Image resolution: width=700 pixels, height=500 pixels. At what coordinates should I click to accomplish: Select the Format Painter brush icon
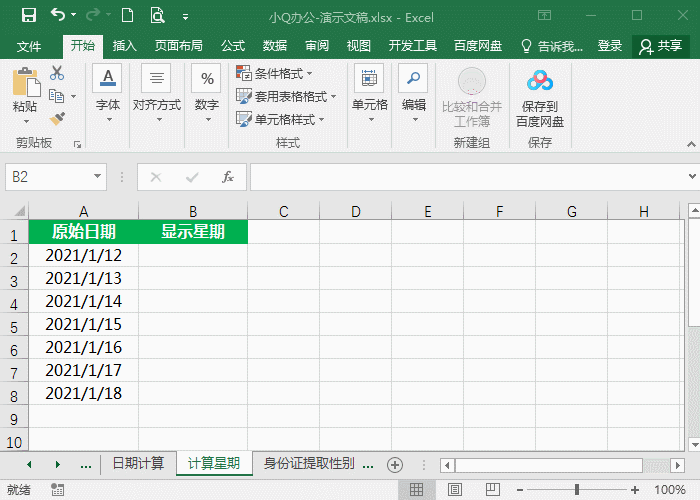tap(57, 118)
